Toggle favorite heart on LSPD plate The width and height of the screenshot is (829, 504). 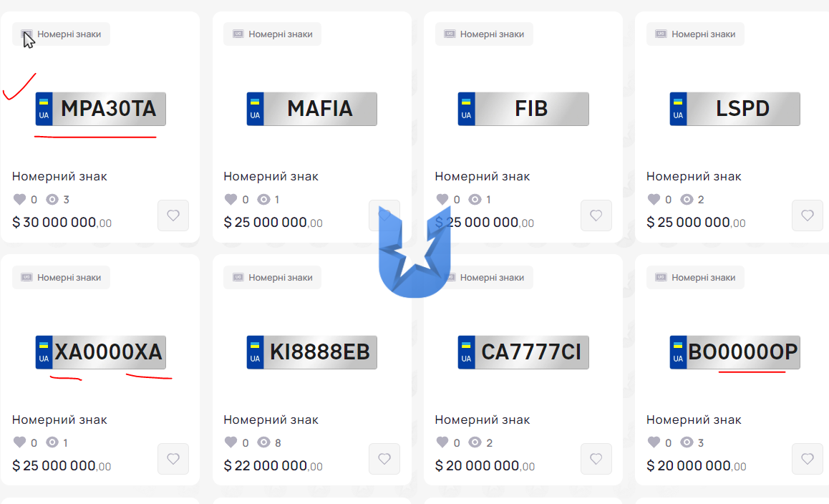pyautogui.click(x=807, y=215)
